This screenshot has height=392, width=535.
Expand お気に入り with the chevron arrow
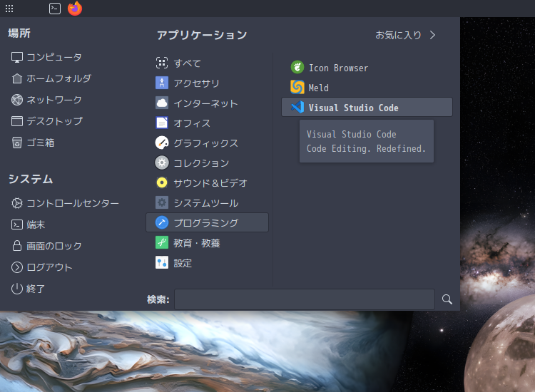433,35
